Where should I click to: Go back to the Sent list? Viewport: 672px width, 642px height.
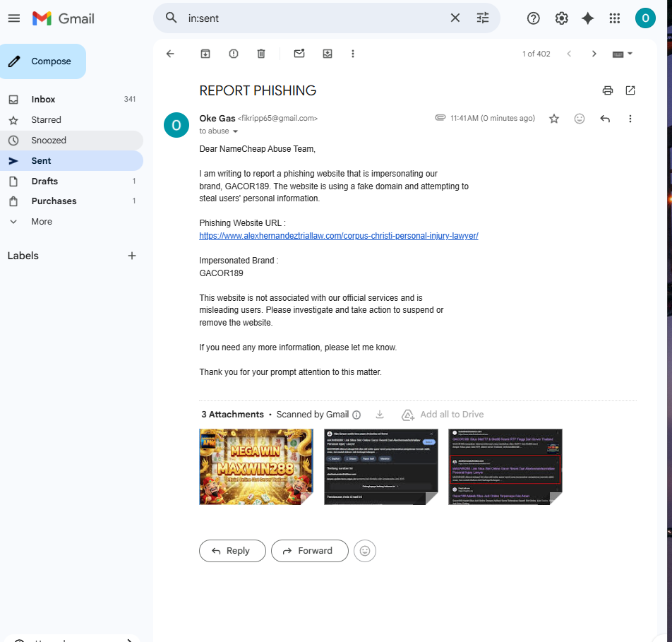[170, 54]
